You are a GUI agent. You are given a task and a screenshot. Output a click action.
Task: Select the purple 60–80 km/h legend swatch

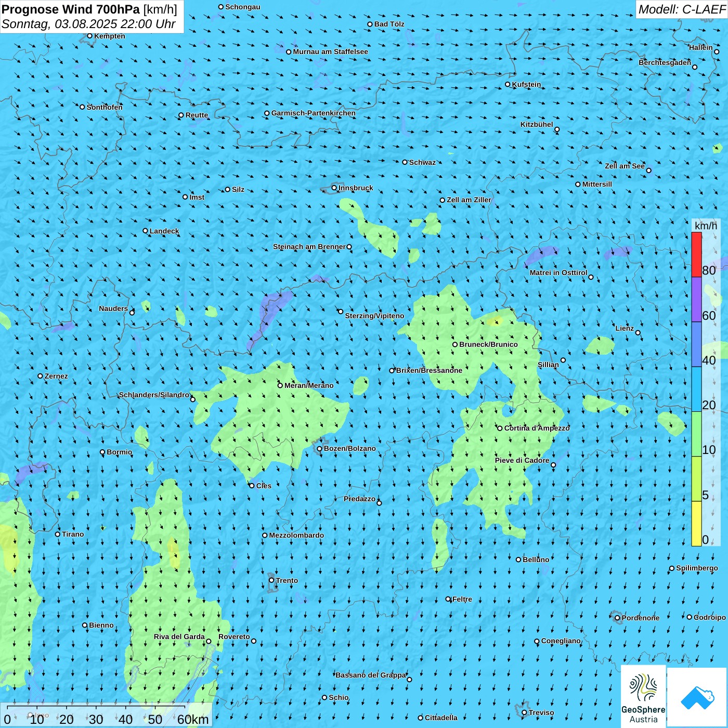tap(696, 300)
